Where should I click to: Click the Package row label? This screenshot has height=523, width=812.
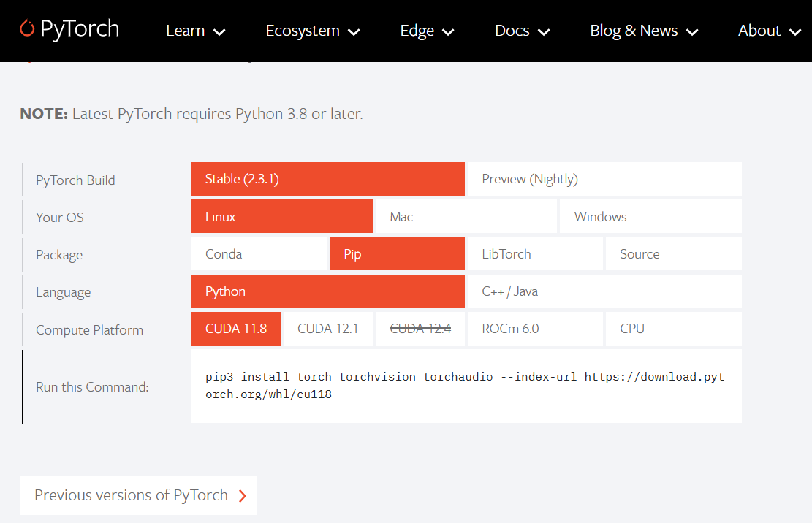(59, 255)
